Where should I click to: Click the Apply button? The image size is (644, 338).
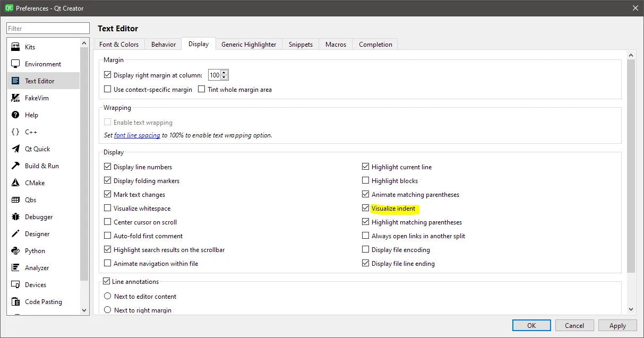click(x=617, y=325)
